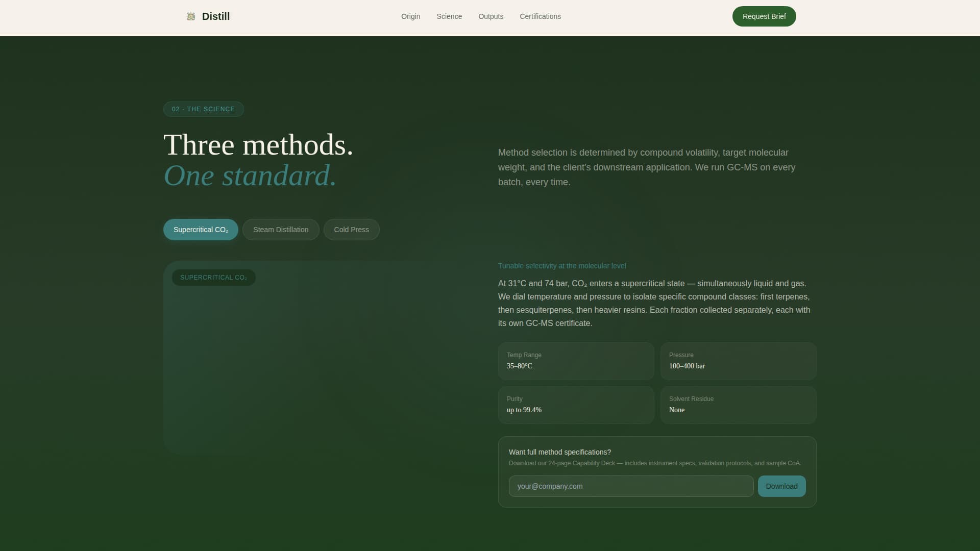Go to the Science section
The image size is (980, 551).
449,16
